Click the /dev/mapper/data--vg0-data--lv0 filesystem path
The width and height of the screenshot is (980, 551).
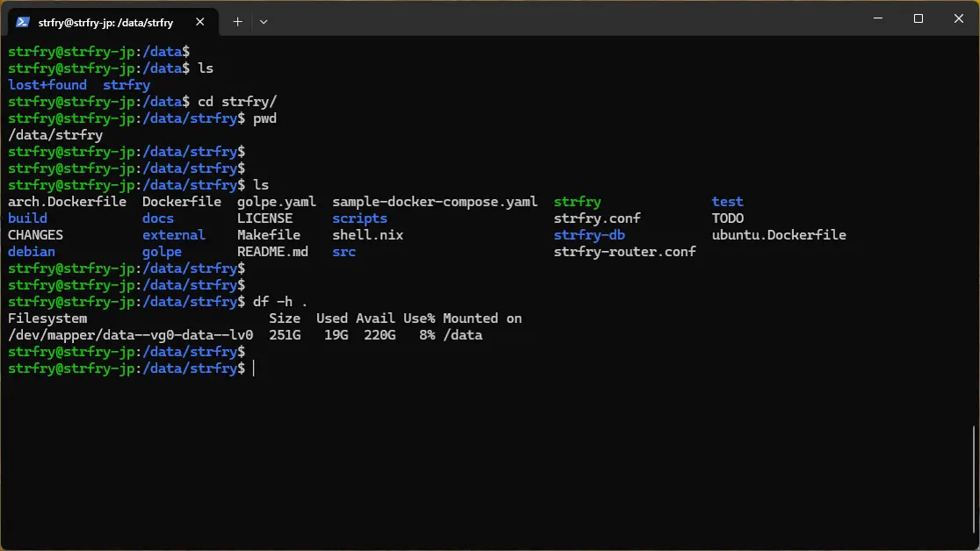[x=131, y=335]
